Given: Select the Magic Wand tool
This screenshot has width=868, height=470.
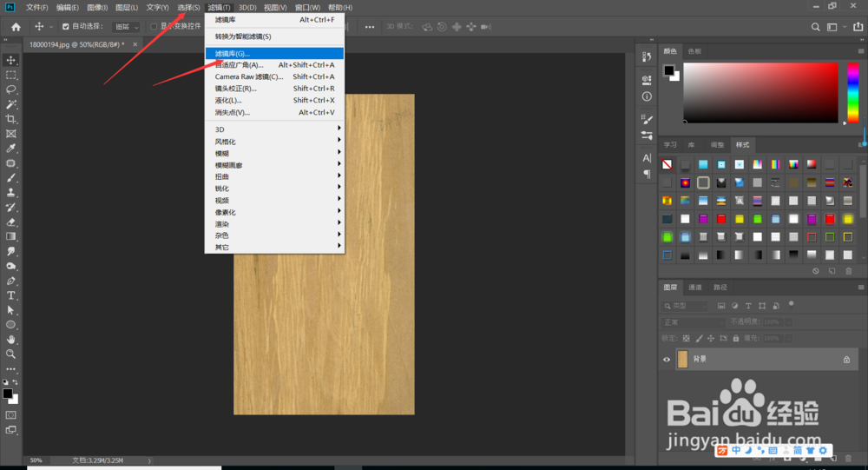Looking at the screenshot, I should tap(10, 104).
